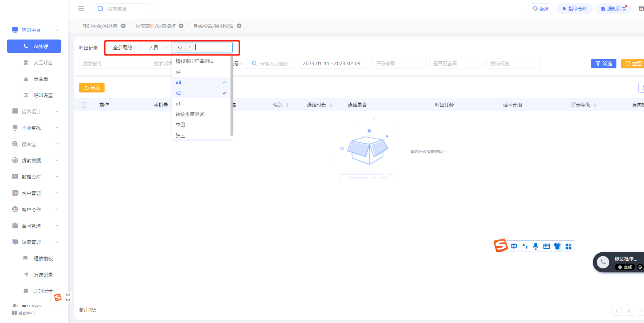Select 李四 in the dropdown list

coord(201,125)
